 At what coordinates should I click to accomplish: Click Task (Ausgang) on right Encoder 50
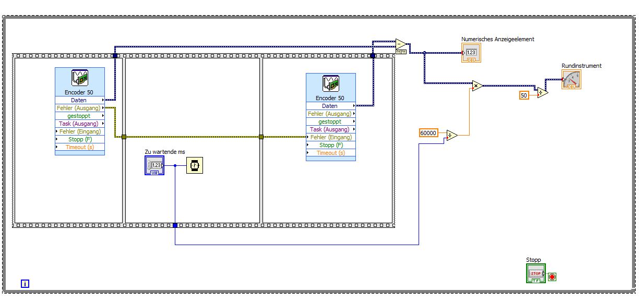pyautogui.click(x=331, y=129)
